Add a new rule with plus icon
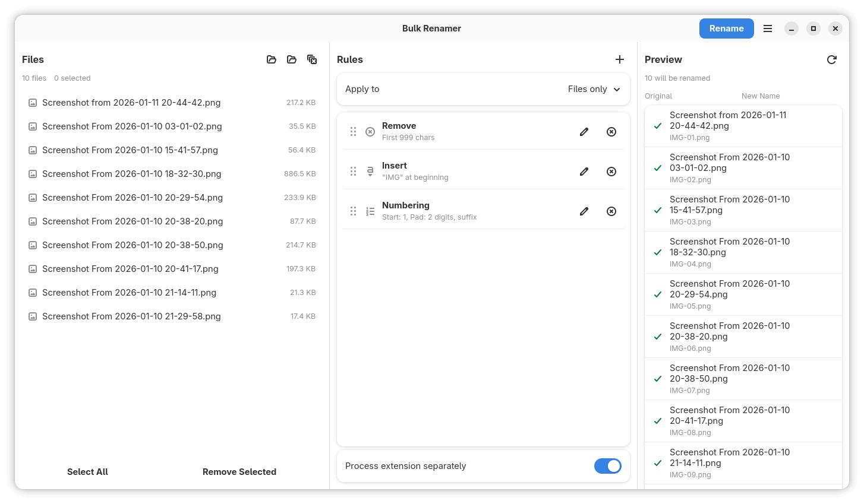The width and height of the screenshot is (864, 504). (x=620, y=59)
